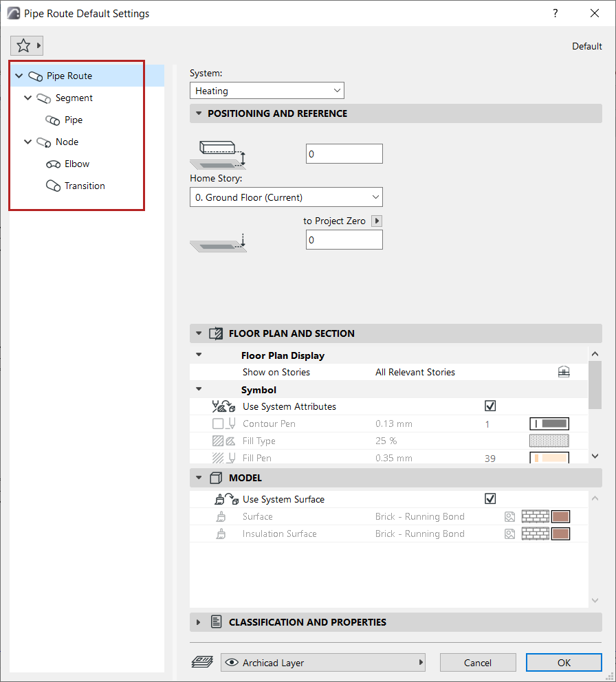Click the layer icon beside Archicad Layer
This screenshot has width=616, height=682.
coord(202,663)
